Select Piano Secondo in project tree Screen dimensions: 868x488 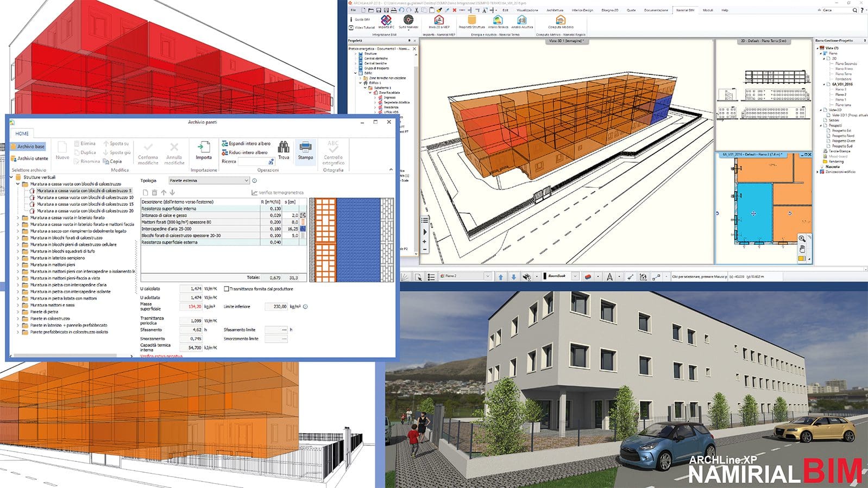click(846, 64)
